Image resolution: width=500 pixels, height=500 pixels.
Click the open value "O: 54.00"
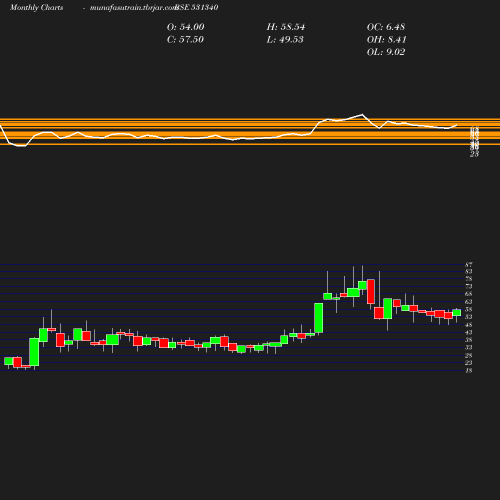click(185, 27)
